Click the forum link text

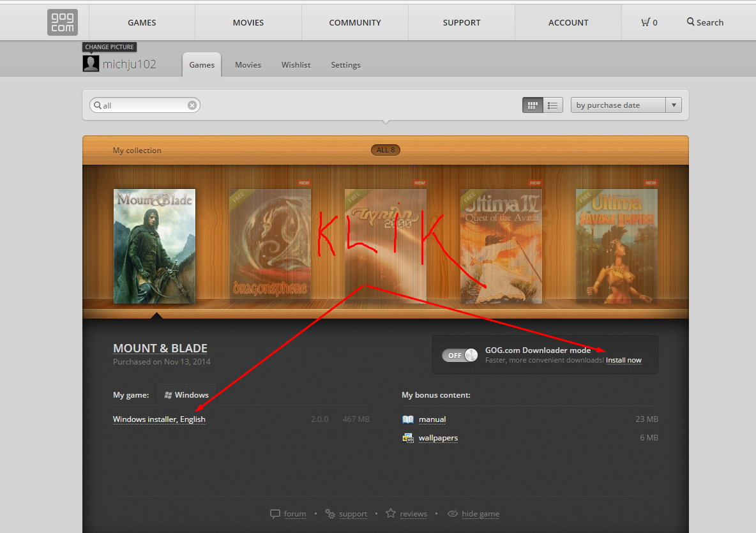tap(295, 514)
